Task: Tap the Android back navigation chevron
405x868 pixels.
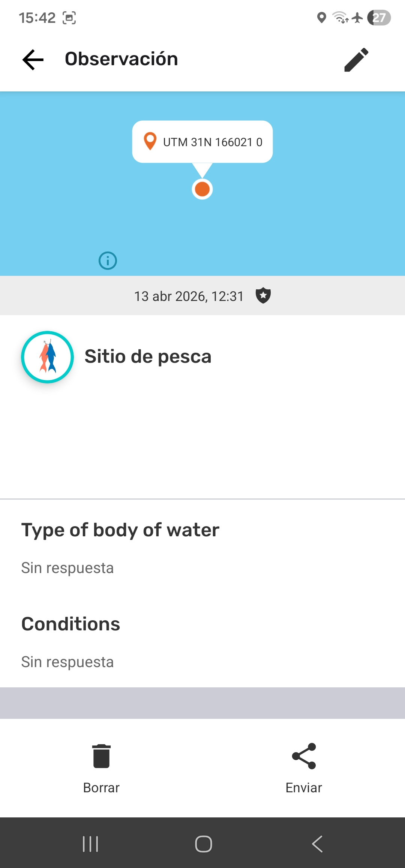Action: coord(317,844)
